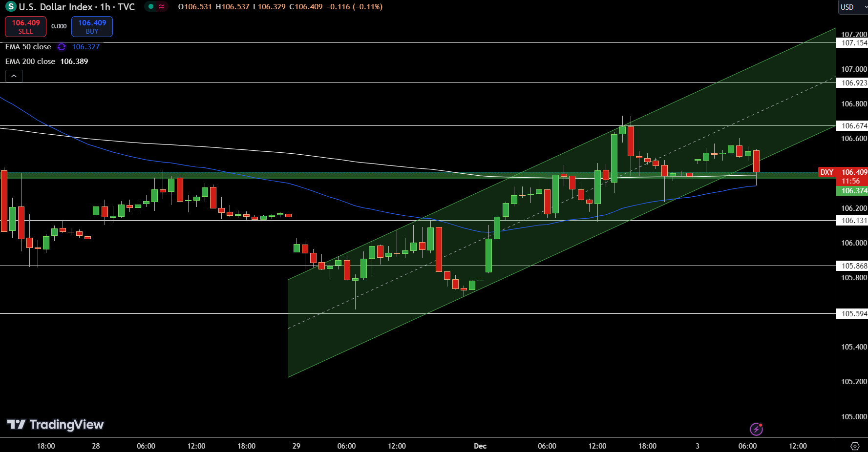
Task: Click the TradingView logo
Action: [x=55, y=425]
